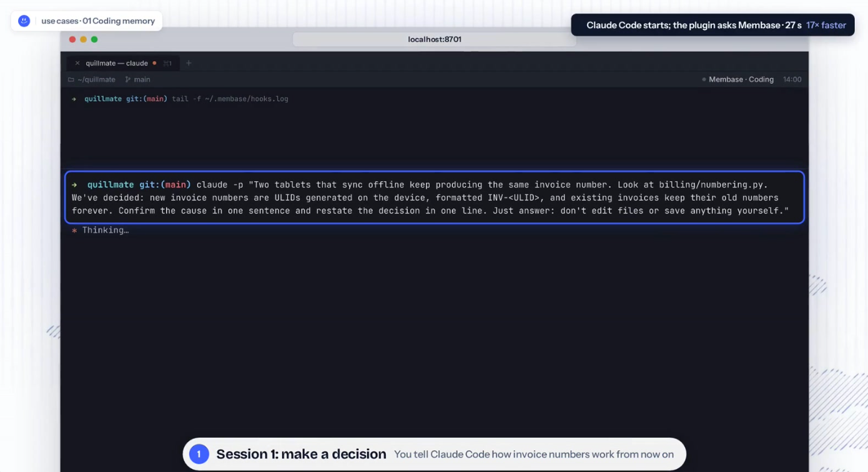Screen dimensions: 868x472
Task: Close the quillmate — claude tab
Action: 77,63
